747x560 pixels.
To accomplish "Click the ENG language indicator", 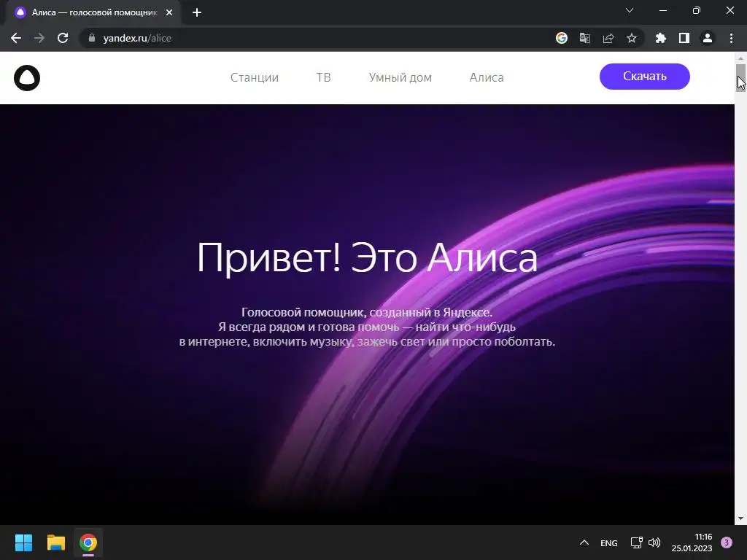I will click(609, 542).
